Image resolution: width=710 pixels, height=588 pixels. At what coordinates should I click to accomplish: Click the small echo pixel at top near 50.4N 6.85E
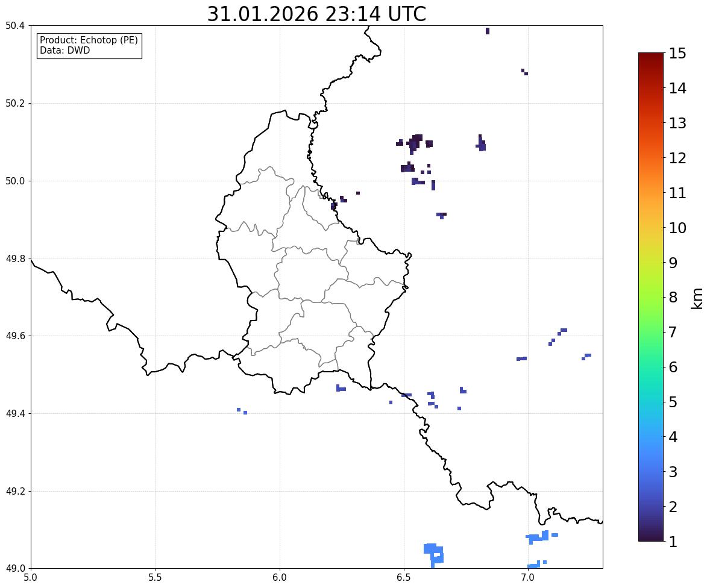click(487, 31)
